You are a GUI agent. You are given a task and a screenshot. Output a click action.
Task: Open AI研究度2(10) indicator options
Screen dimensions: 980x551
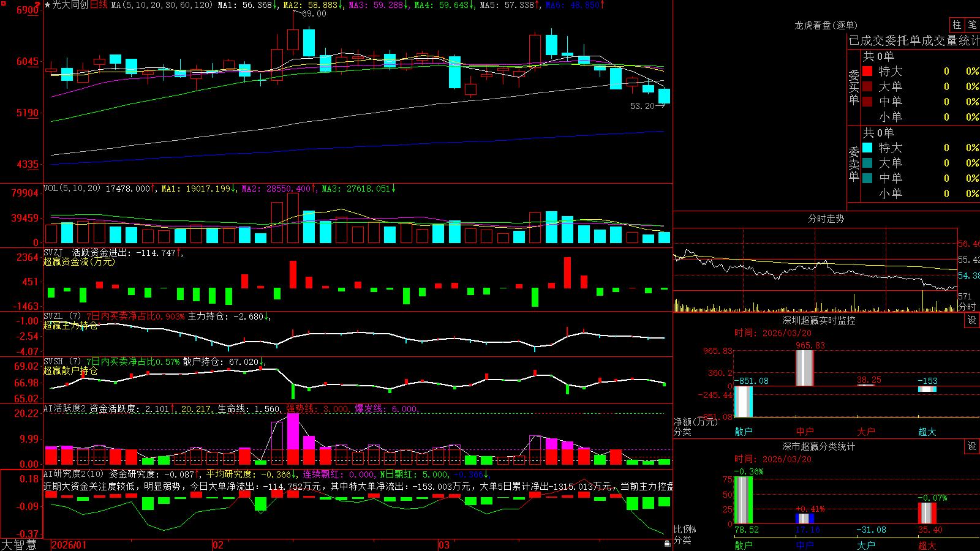(x=73, y=474)
